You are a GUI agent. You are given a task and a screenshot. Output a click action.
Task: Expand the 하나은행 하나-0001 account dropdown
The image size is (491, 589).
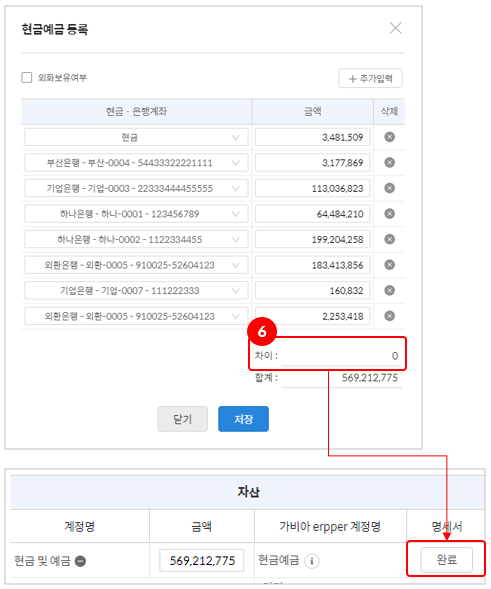click(136, 214)
